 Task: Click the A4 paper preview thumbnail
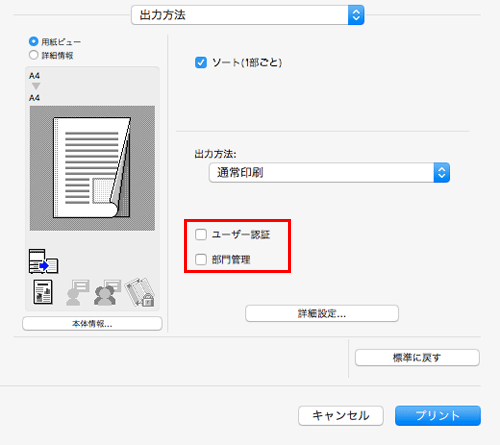[x=92, y=168]
